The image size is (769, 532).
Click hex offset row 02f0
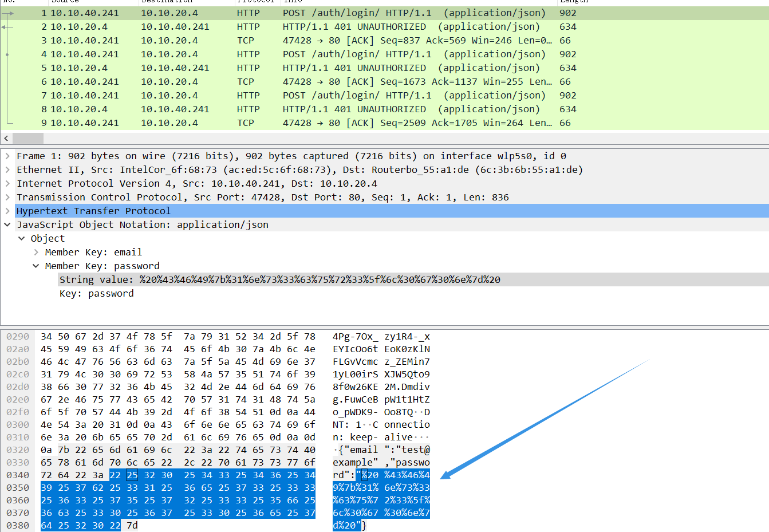tap(18, 412)
